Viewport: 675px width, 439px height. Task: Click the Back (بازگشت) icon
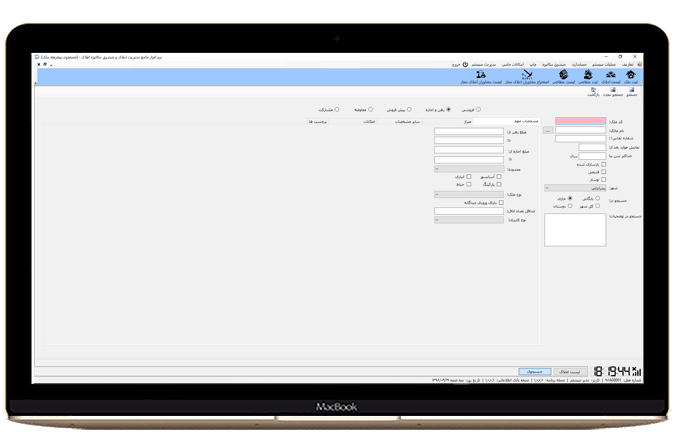pyautogui.click(x=594, y=90)
